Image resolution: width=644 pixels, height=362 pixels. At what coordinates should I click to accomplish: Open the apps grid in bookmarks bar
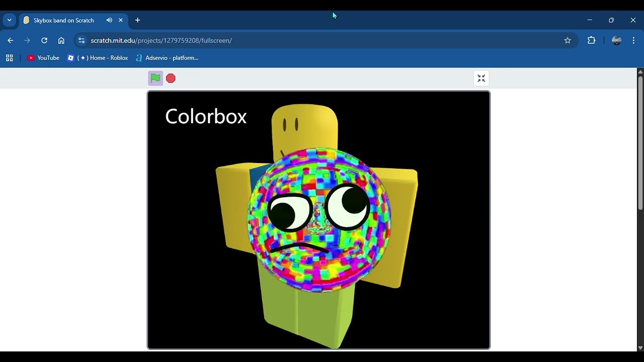[9, 58]
